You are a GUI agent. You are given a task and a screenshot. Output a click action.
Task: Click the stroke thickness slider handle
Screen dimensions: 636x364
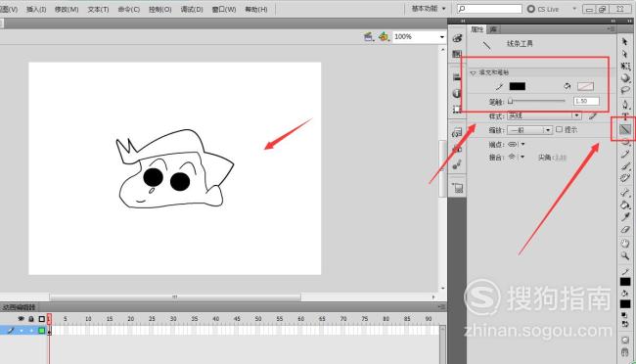pyautogui.click(x=510, y=101)
